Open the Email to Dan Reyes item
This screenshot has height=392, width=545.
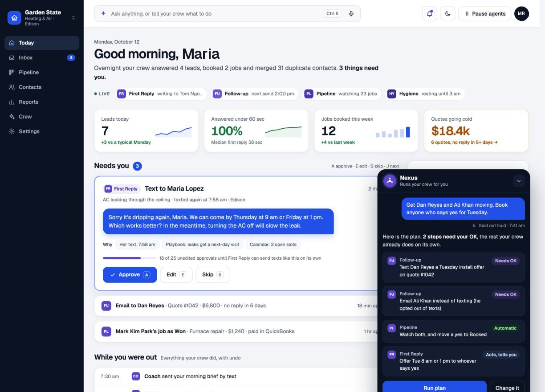click(x=236, y=306)
